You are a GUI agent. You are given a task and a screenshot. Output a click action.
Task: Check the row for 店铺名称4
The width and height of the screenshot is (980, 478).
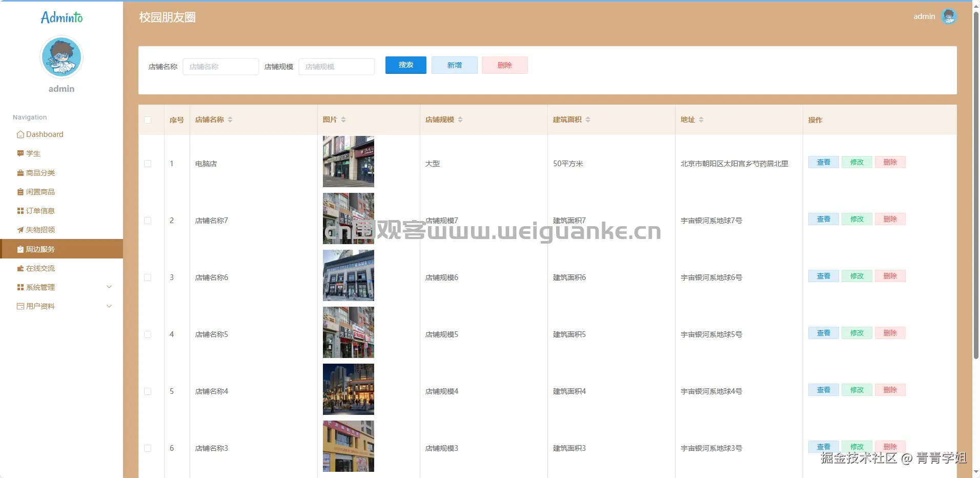click(148, 391)
